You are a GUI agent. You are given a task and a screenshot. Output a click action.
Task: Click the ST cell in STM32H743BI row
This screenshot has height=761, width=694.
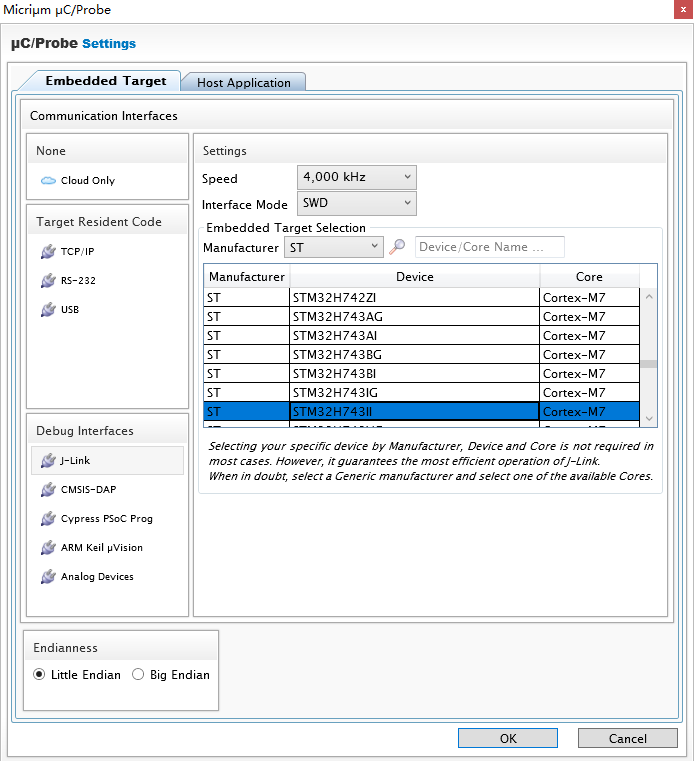click(x=247, y=373)
